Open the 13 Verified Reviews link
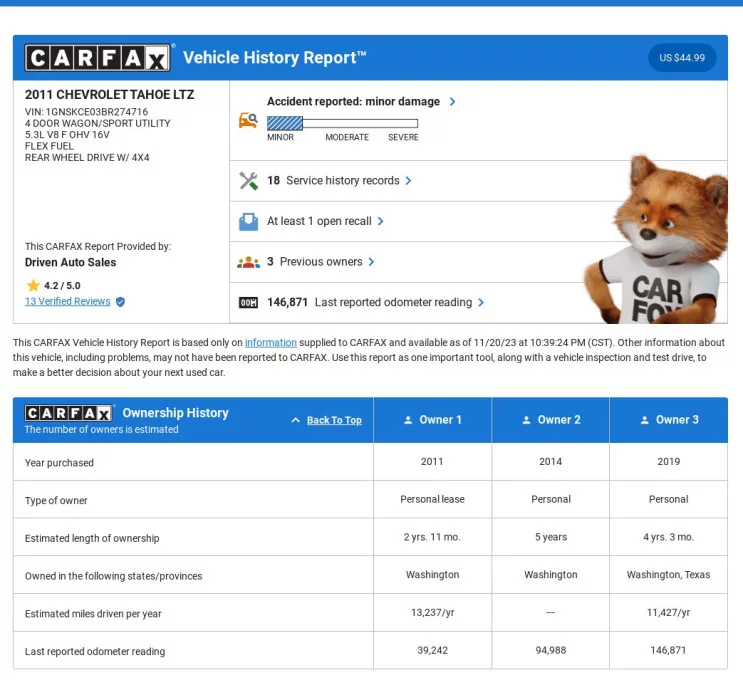743x680 pixels. click(x=67, y=301)
